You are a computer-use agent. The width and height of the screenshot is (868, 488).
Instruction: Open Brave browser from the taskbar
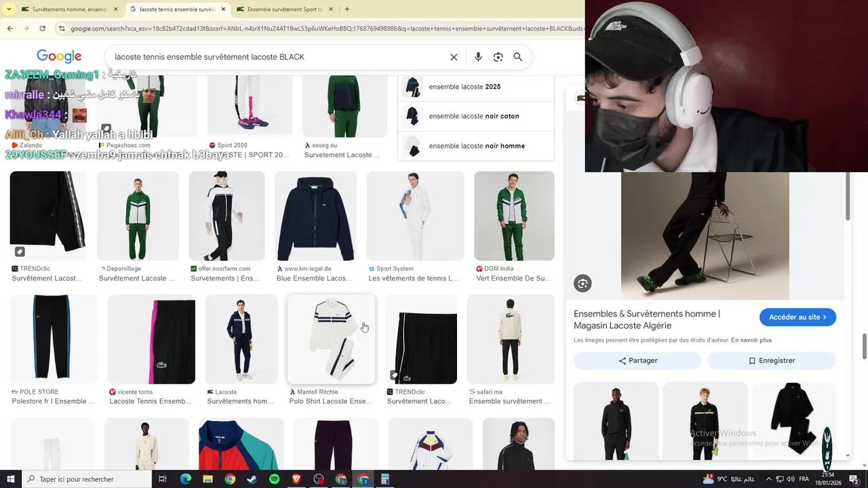[296, 479]
